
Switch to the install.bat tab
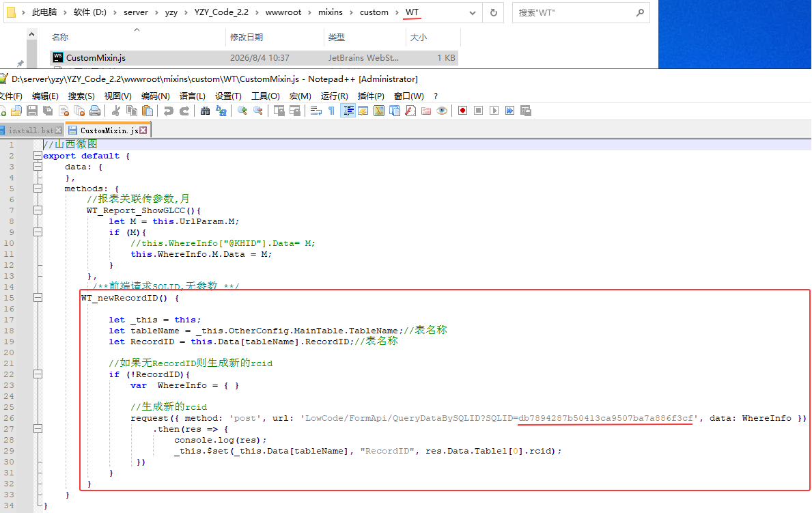(x=31, y=130)
